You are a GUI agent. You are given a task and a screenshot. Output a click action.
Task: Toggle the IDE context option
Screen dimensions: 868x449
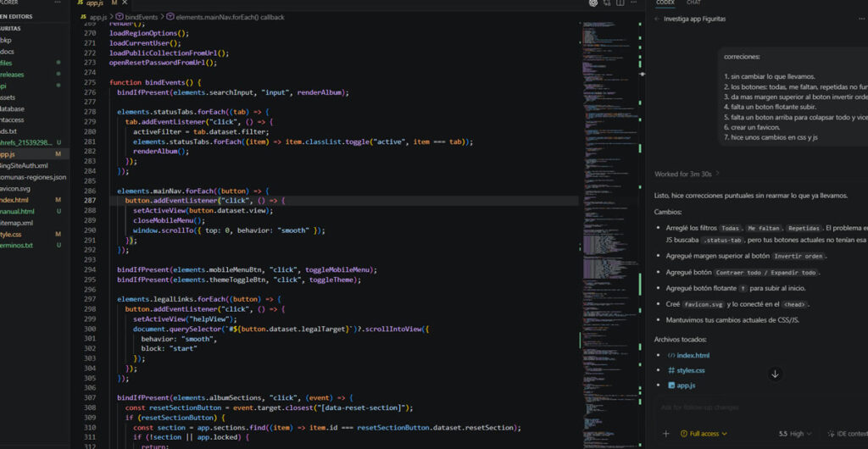point(847,434)
